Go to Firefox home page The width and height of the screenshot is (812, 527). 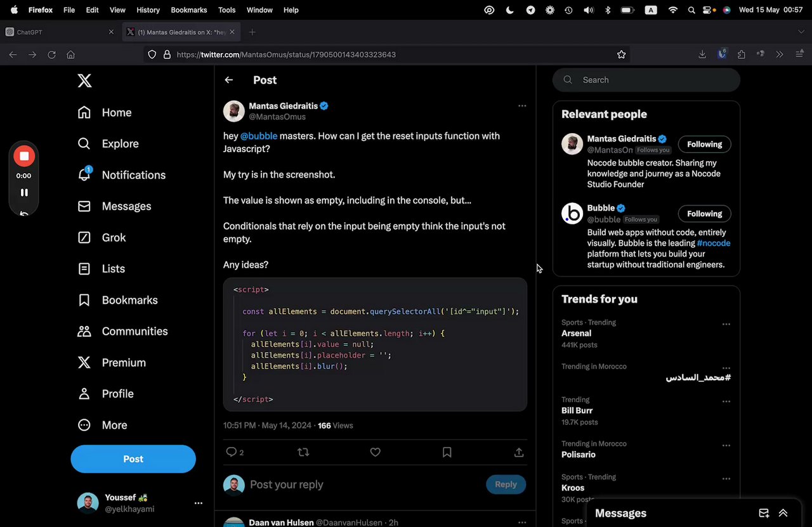(71, 55)
